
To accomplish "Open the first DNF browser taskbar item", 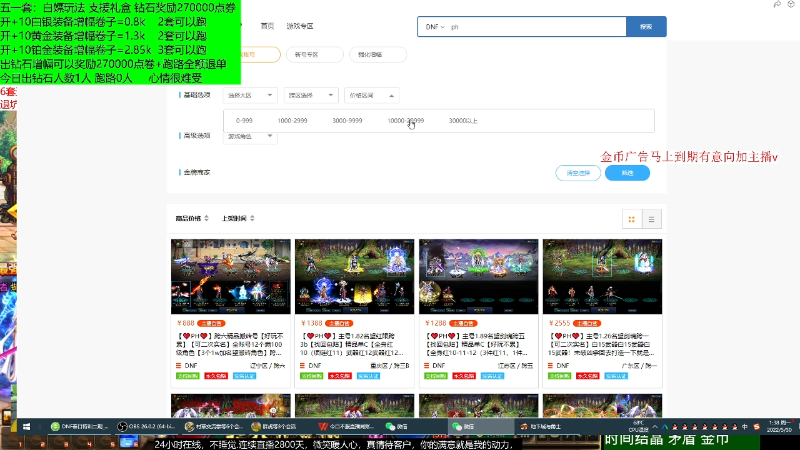I will (x=79, y=427).
